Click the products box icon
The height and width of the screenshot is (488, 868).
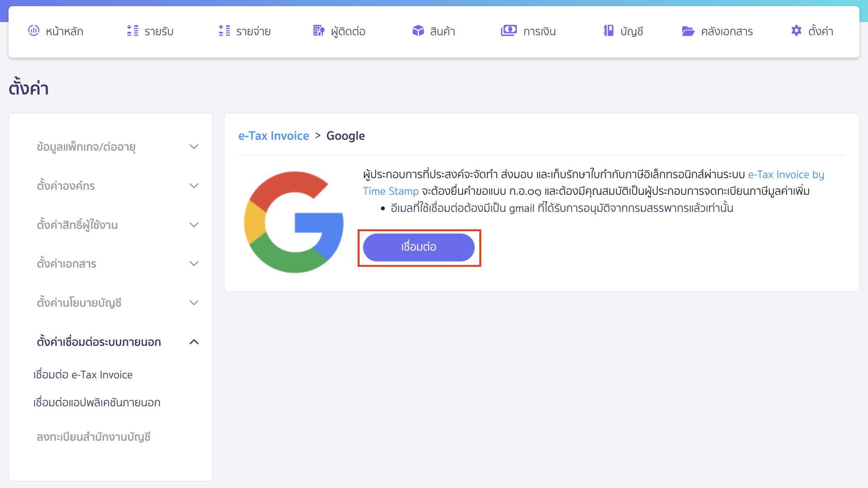click(x=418, y=31)
